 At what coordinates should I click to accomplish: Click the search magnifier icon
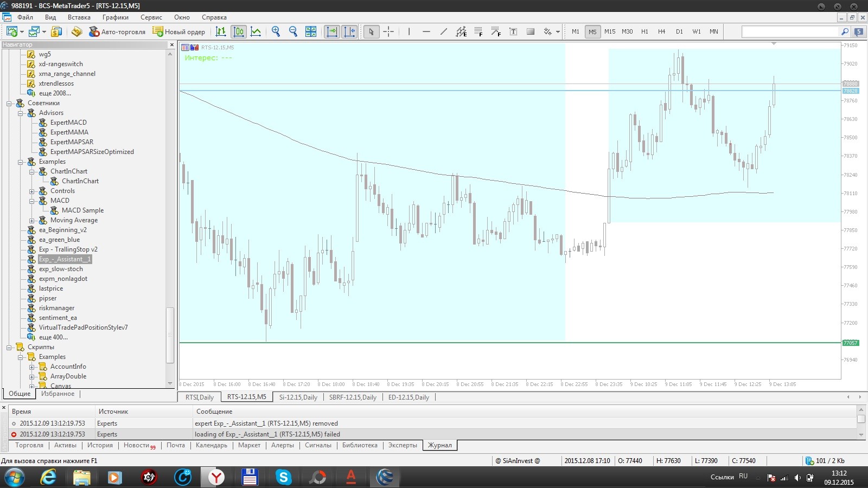click(x=845, y=31)
